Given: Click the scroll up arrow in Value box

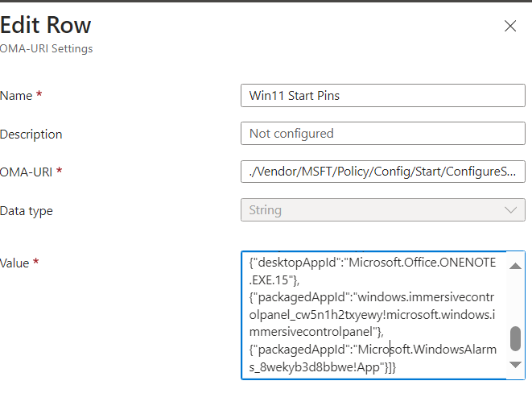Looking at the screenshot, I should (x=515, y=266).
